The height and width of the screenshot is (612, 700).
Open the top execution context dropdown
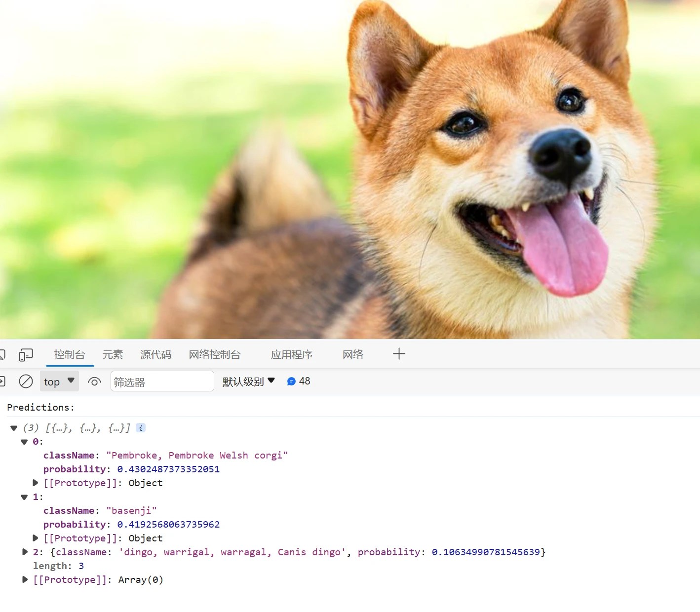tap(59, 381)
